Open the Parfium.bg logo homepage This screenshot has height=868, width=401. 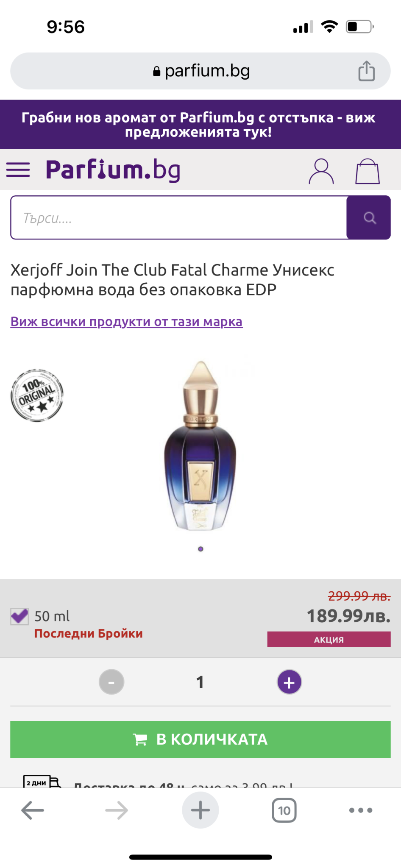pos(113,170)
